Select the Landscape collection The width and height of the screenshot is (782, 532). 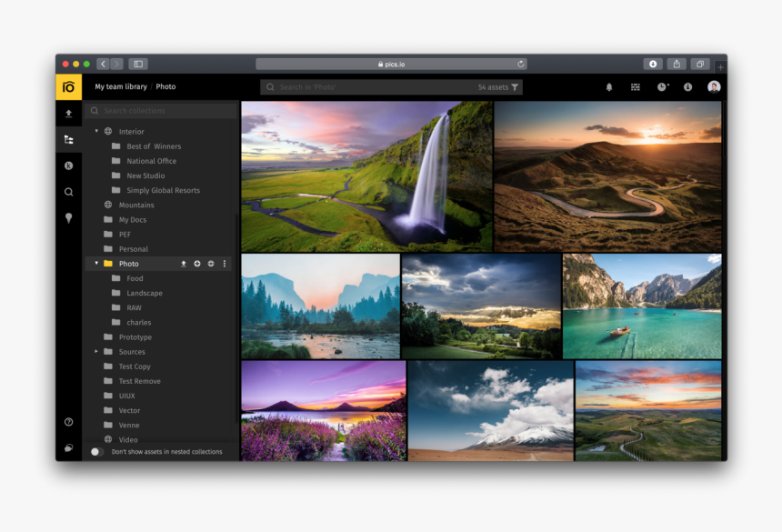(144, 293)
